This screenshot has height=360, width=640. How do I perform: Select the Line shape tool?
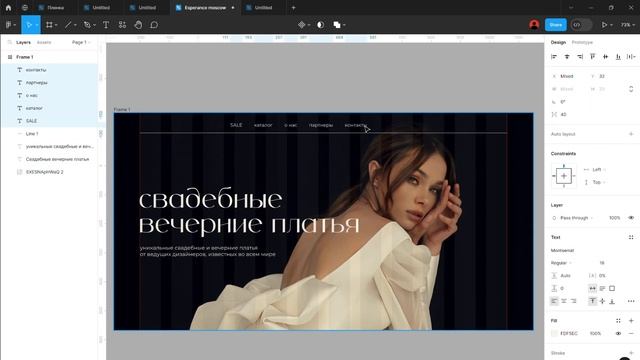point(68,25)
